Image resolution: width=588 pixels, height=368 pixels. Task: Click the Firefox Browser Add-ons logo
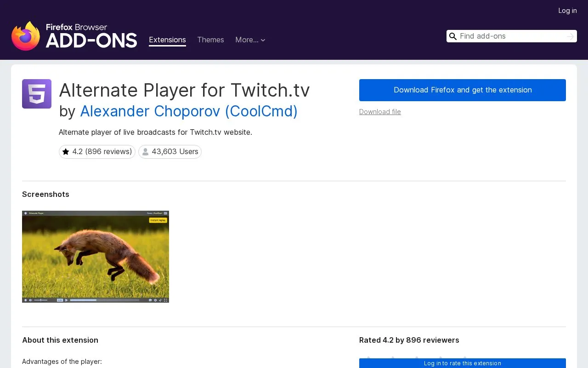point(74,36)
